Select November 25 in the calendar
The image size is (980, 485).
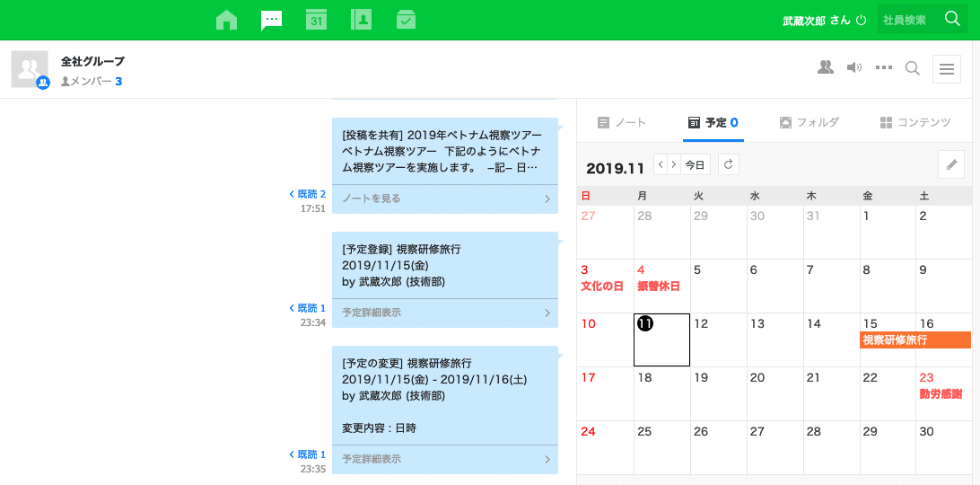(662, 447)
